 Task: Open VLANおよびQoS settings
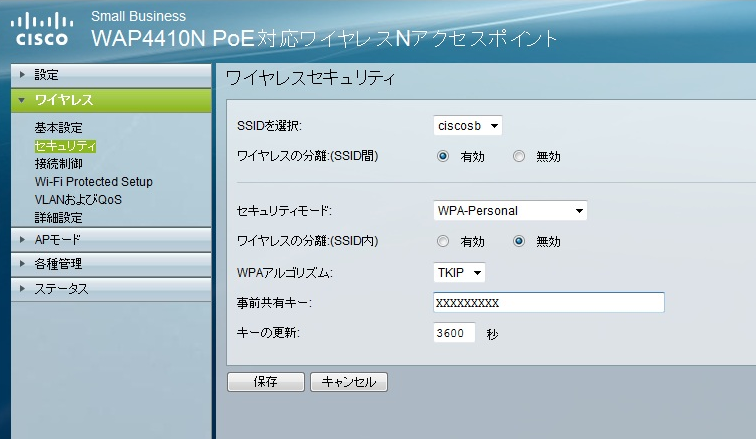78,200
